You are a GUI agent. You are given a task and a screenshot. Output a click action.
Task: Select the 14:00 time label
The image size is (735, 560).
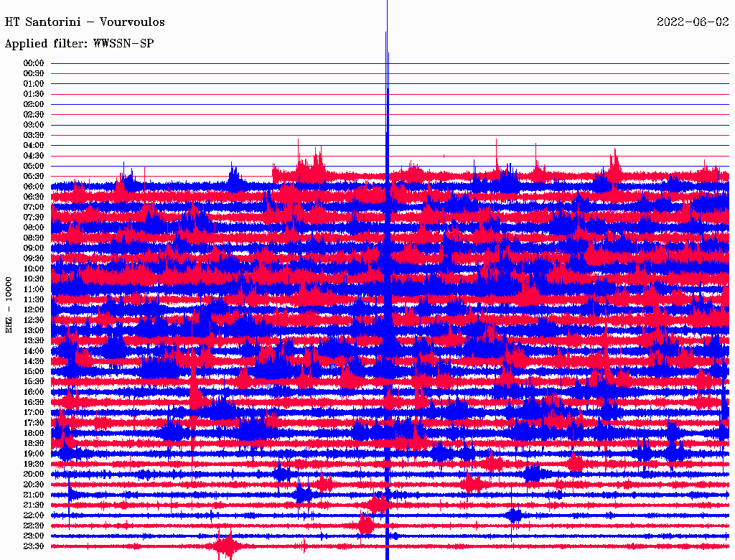pos(34,351)
